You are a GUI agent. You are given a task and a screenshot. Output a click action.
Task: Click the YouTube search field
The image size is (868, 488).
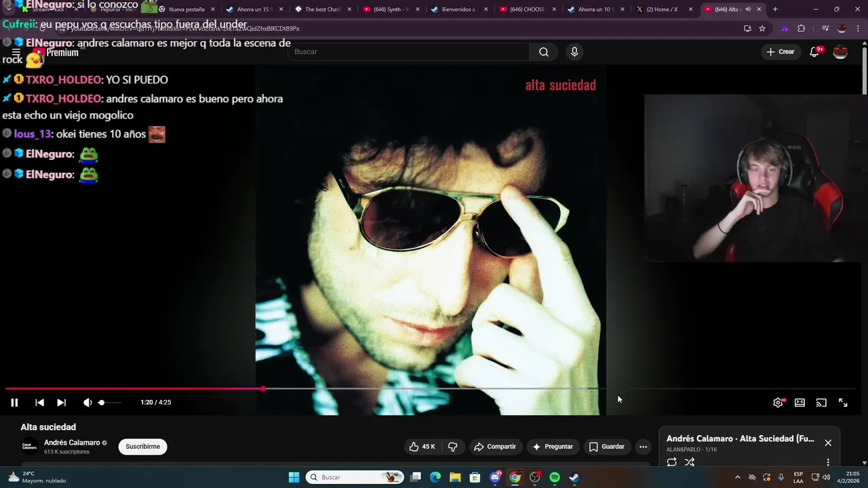pos(408,52)
